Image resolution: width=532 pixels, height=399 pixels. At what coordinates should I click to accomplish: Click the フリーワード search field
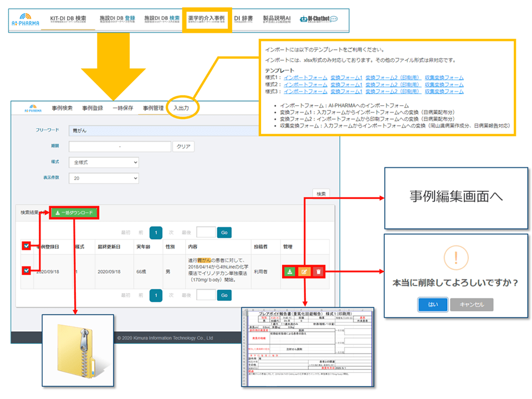(x=203, y=130)
